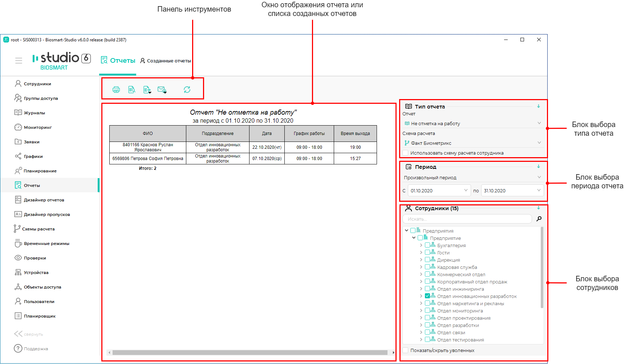Open the export report menu

(x=147, y=90)
